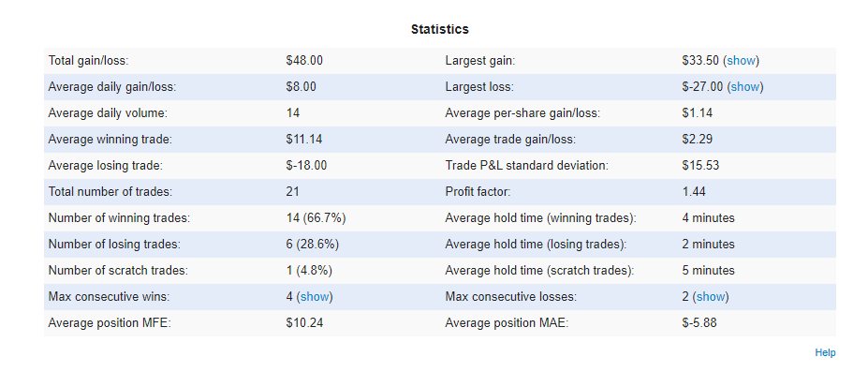Click the Profit factor value 1.44
This screenshot has width=868, height=372.
pos(694,191)
